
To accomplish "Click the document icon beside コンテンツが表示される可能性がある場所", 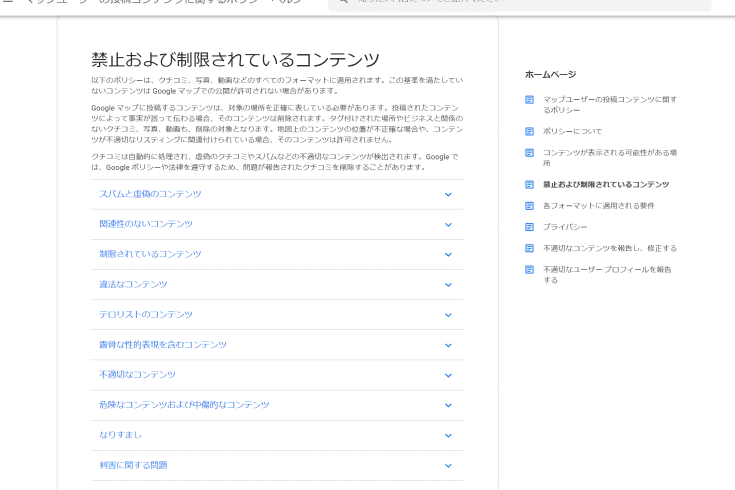I will click(529, 153).
